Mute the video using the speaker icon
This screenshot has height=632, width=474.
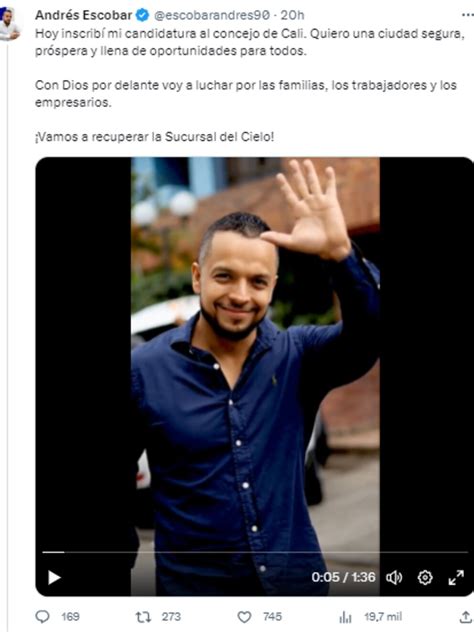click(394, 578)
